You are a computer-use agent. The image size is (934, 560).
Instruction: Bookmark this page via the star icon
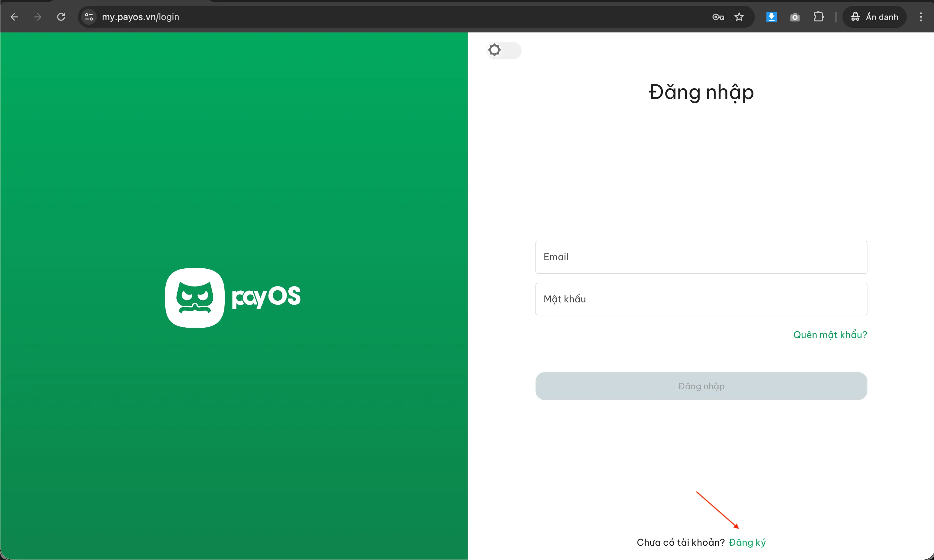coord(739,17)
